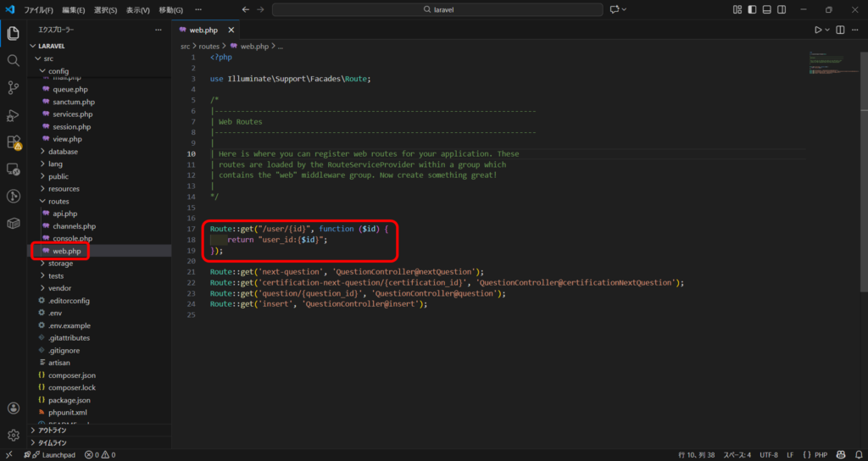Open the Extensions view icon

coord(13,142)
